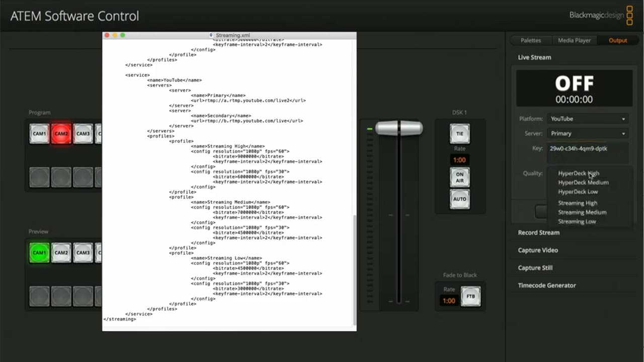Select CAM2 on the Preview bus
The height and width of the screenshot is (362, 644).
pos(61,253)
